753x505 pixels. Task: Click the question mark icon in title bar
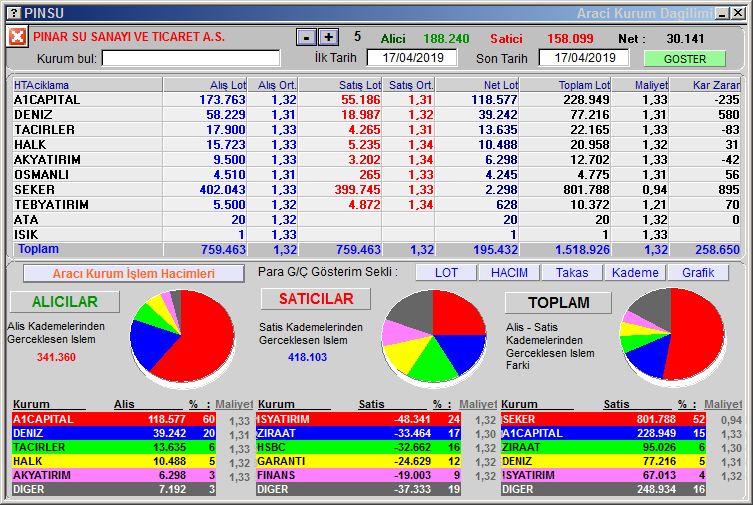click(16, 13)
